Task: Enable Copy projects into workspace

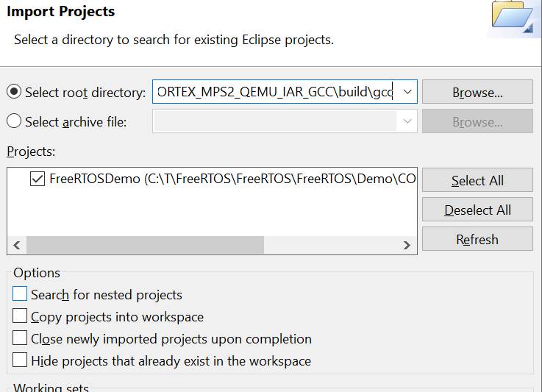Action: click(20, 316)
